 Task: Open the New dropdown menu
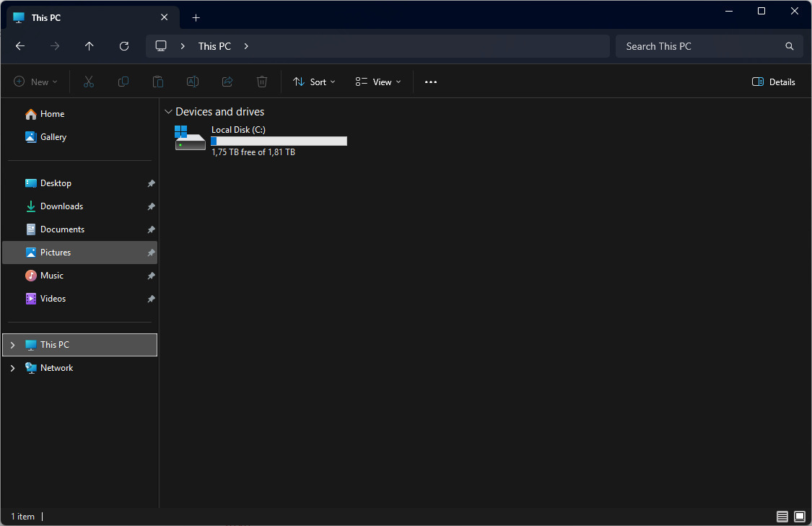35,82
